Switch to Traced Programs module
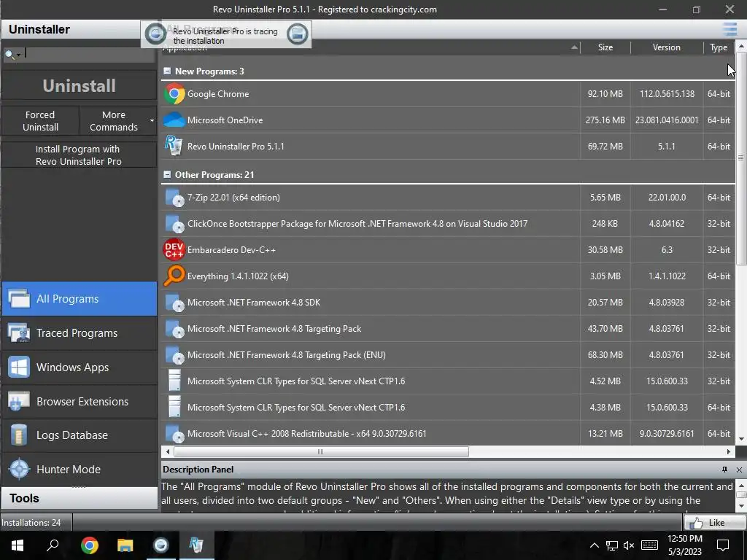The height and width of the screenshot is (560, 747). [80, 332]
